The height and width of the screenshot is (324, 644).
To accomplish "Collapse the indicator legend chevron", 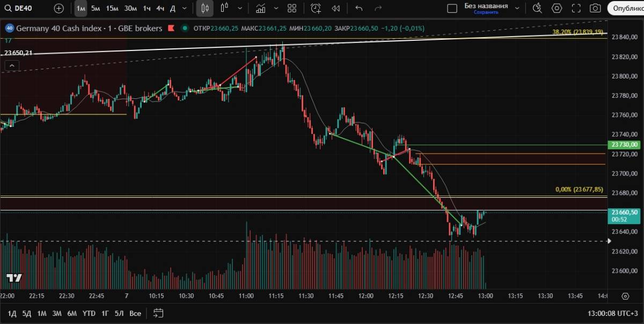I will (x=11, y=66).
